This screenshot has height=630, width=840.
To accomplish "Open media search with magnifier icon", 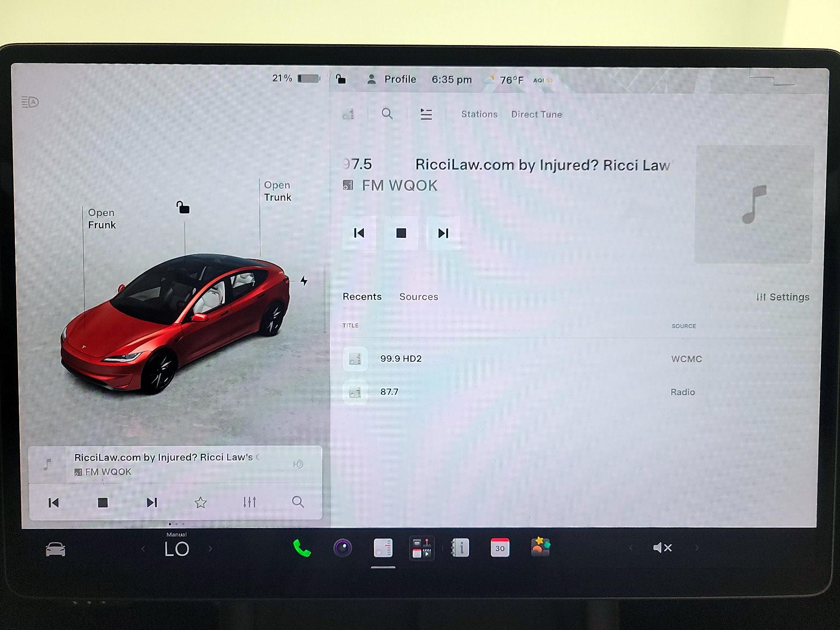I will 387,114.
